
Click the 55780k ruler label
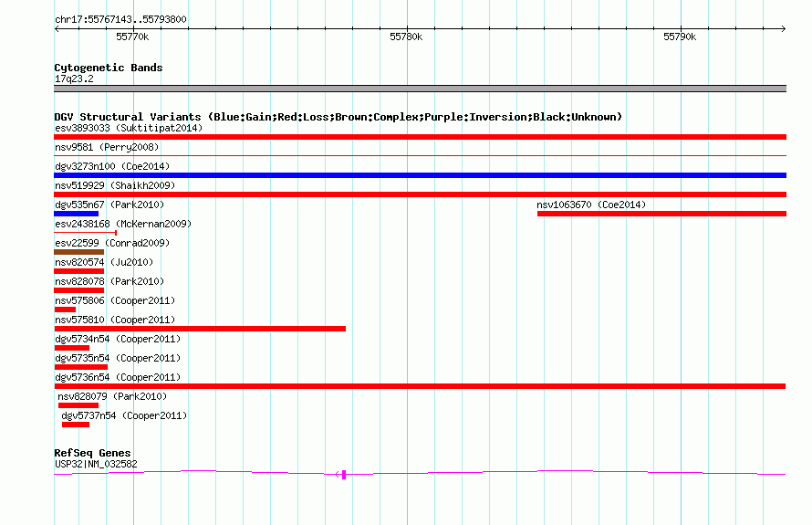point(406,37)
